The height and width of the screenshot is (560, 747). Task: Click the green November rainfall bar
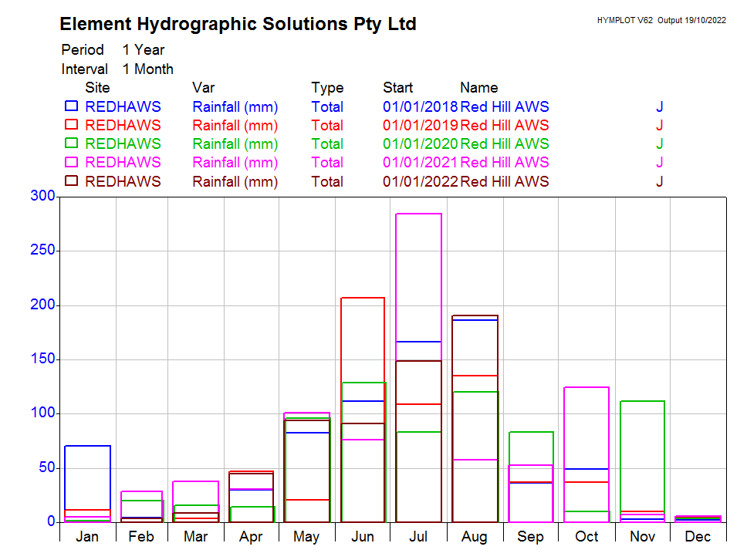tap(641, 455)
